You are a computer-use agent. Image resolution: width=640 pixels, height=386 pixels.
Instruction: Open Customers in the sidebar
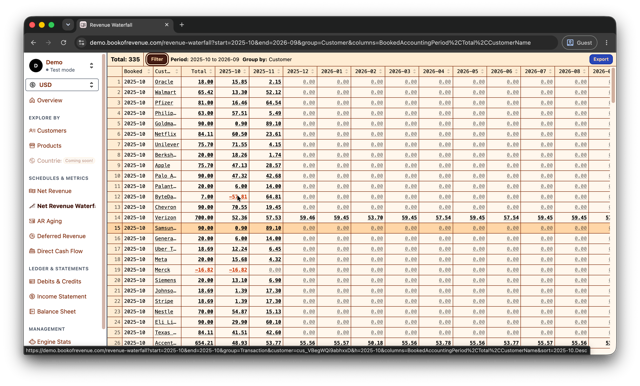51,131
